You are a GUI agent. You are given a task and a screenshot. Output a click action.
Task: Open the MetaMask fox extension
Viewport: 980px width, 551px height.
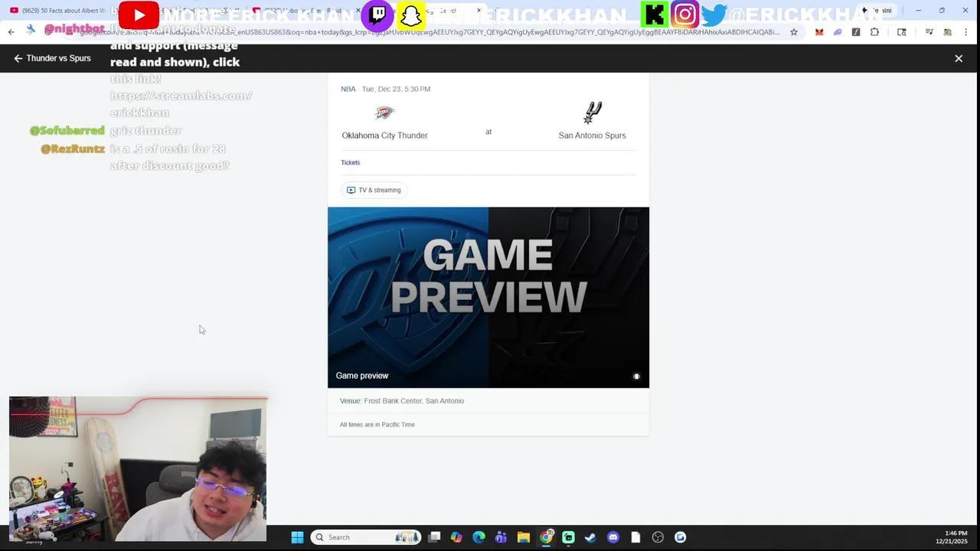click(x=819, y=32)
